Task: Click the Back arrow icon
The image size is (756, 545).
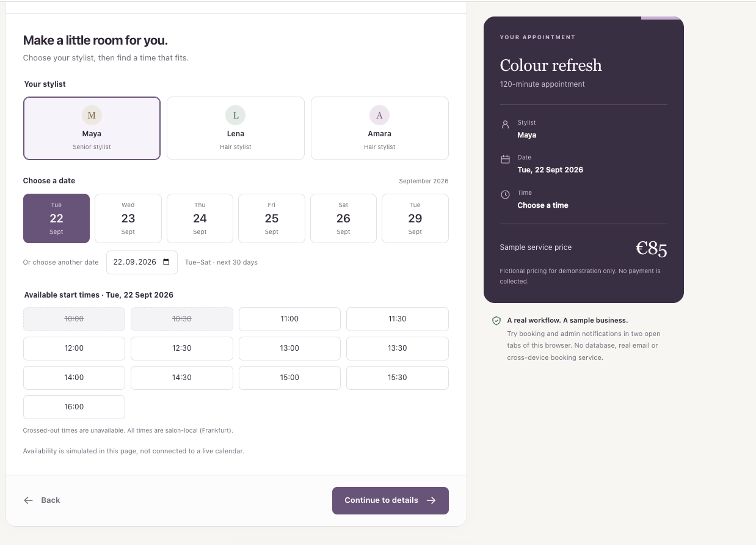Action: [28, 500]
